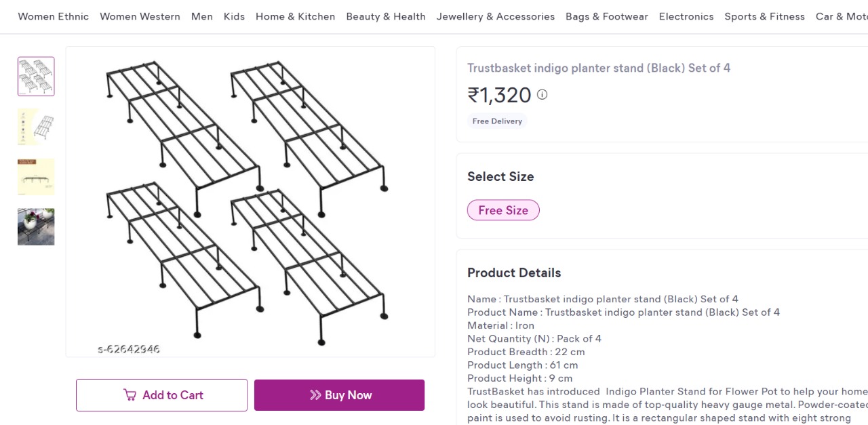Open the Women Ethnic category menu

(53, 16)
